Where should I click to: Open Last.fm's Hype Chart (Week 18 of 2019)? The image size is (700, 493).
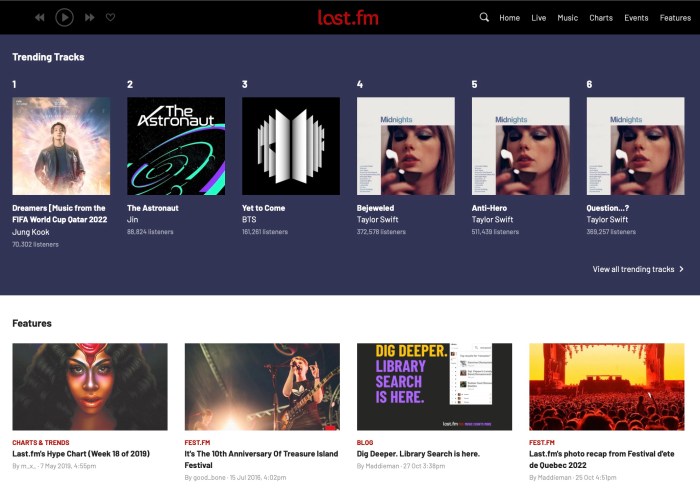(81, 454)
